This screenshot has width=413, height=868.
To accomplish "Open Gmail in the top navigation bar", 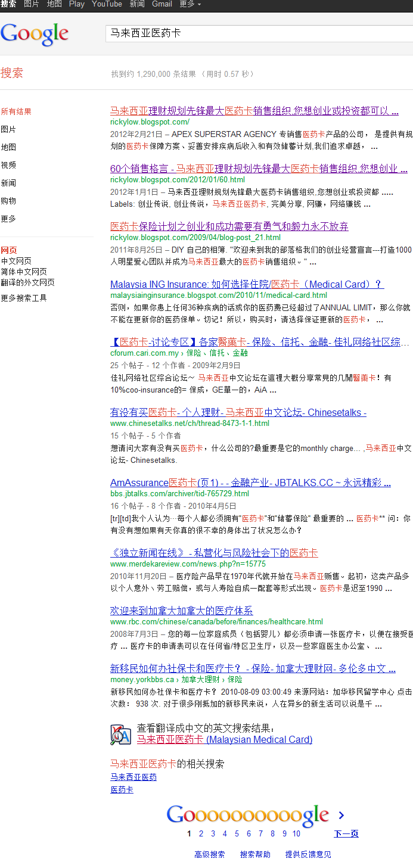I will pos(162,4).
